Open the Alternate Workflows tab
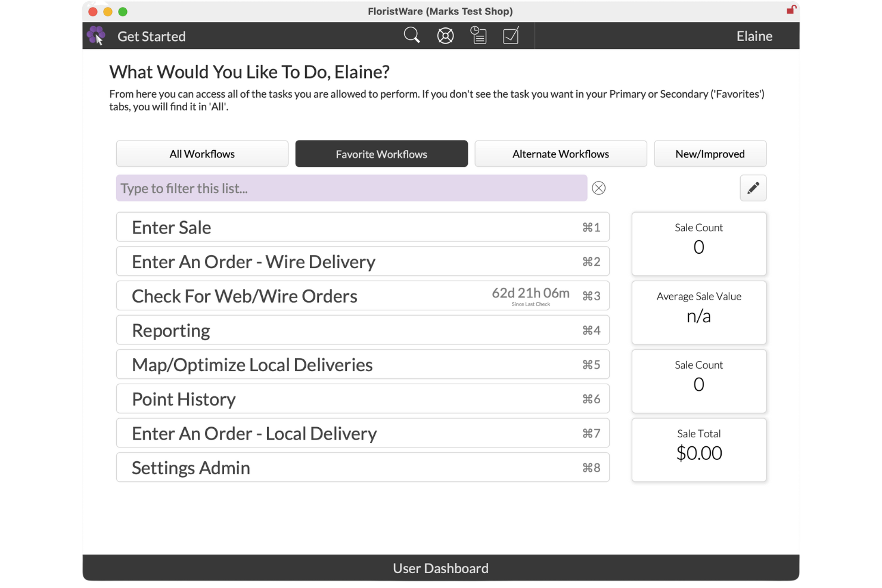Image resolution: width=882 pixels, height=588 pixels. [560, 154]
